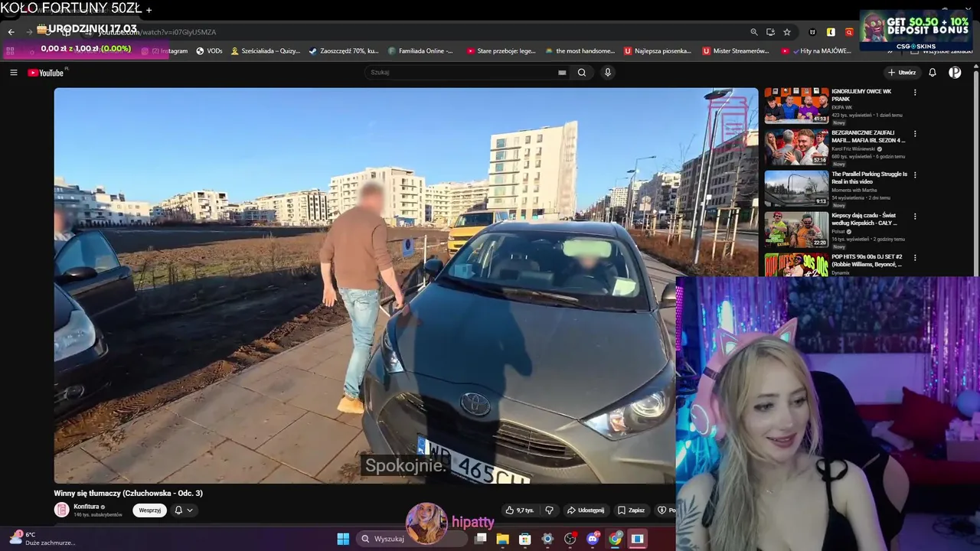
Task: Open Kiepscy dają czadu video thumbnail
Action: pos(796,230)
